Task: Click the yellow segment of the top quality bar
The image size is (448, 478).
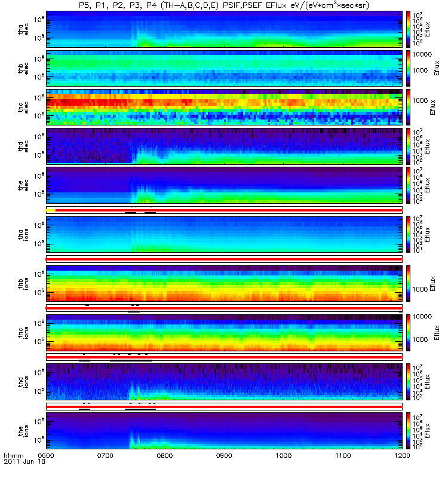Action: (51, 210)
